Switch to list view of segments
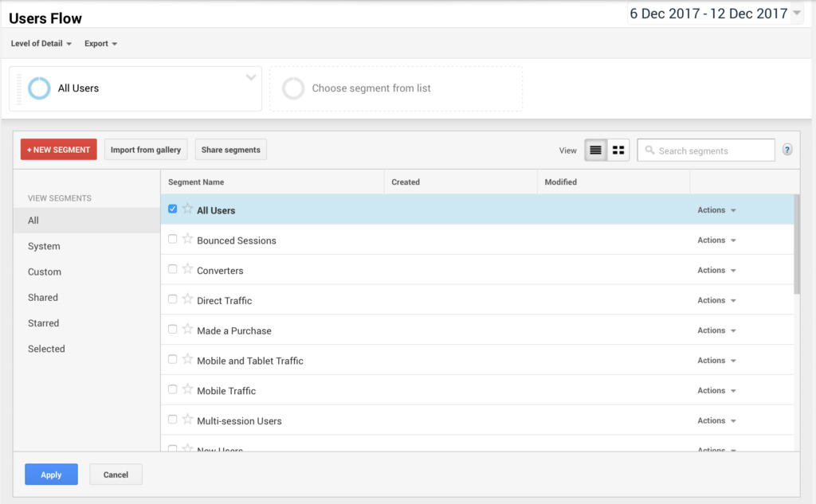The image size is (816, 504). 595,150
